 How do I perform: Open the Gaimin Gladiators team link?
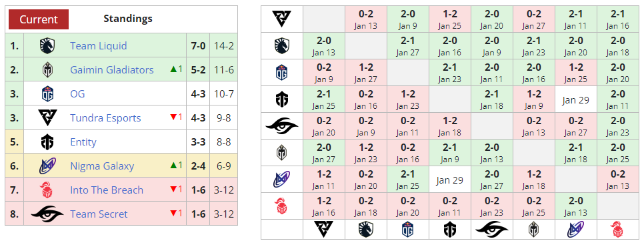[x=112, y=70]
